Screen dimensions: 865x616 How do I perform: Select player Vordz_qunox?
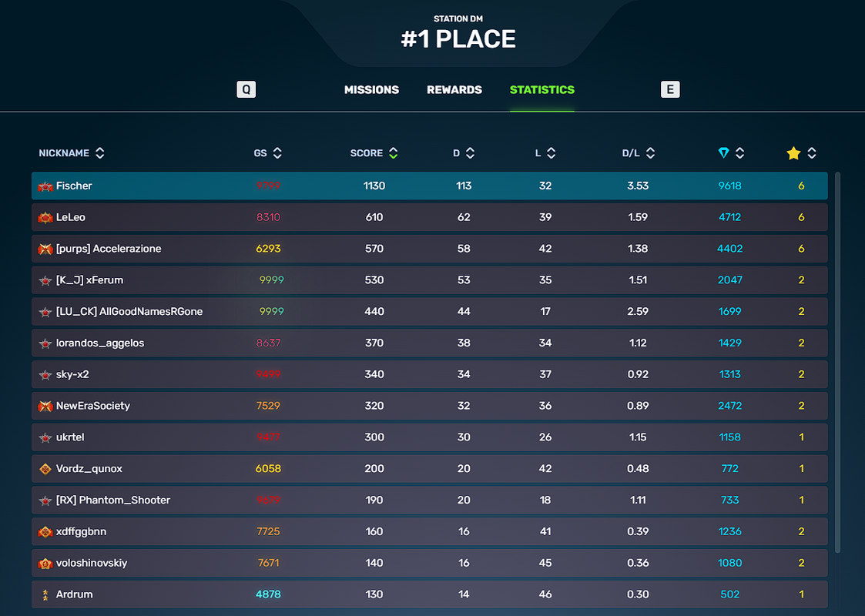point(89,469)
